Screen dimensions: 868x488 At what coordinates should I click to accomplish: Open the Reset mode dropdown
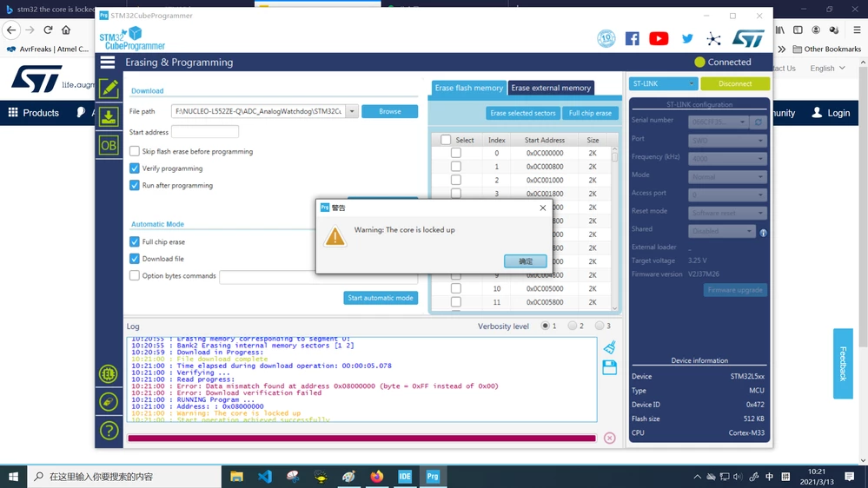(x=727, y=213)
